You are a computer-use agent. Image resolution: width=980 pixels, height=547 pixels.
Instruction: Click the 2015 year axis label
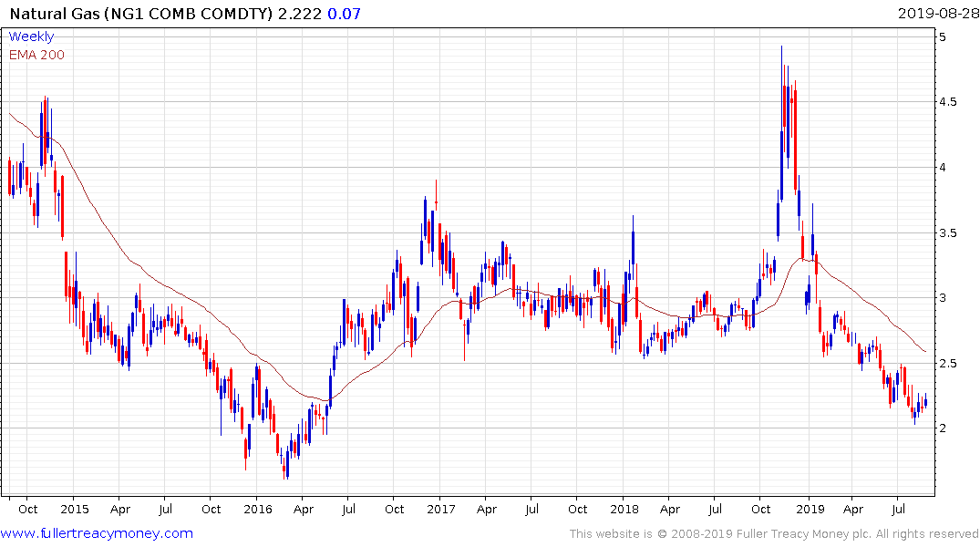[x=75, y=509]
